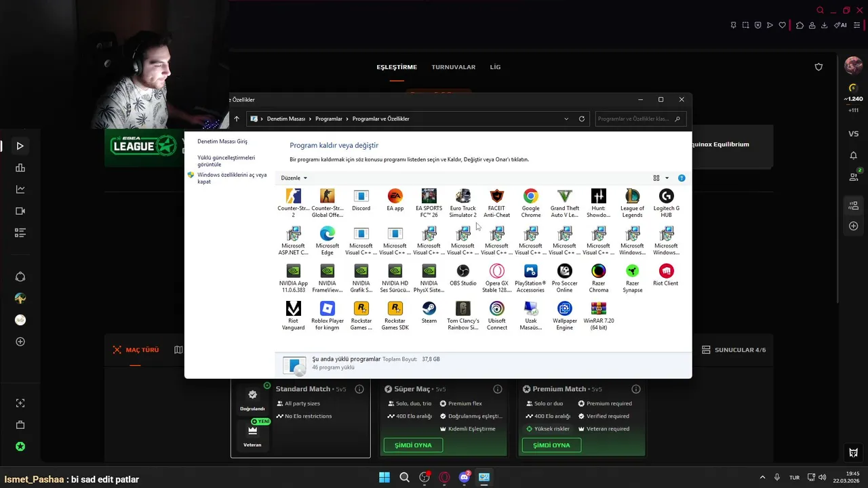The height and width of the screenshot is (488, 868).
Task: Switch to LİG tab in FACEIT
Action: (495, 67)
